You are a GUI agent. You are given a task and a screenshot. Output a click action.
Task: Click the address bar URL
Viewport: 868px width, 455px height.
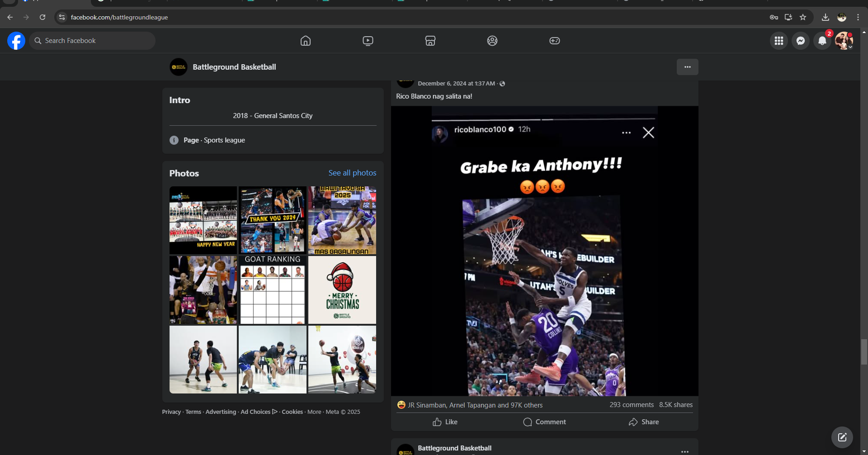[119, 17]
